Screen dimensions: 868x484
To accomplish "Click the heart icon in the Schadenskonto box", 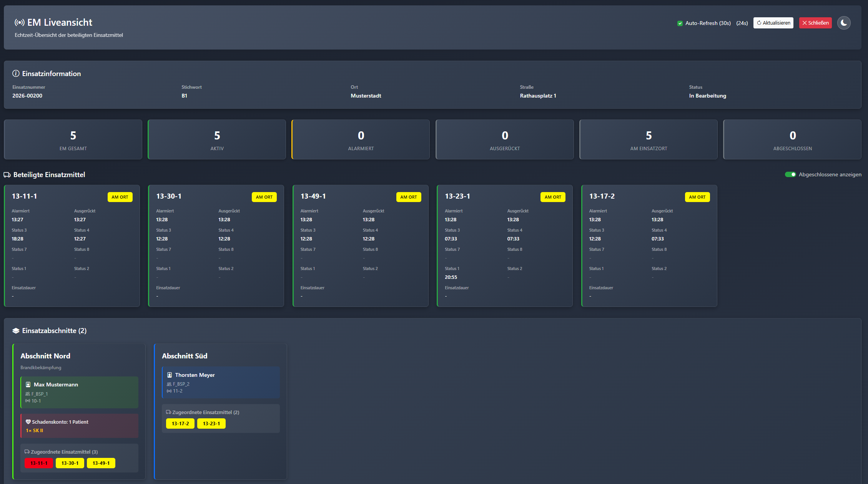I will tap(28, 422).
